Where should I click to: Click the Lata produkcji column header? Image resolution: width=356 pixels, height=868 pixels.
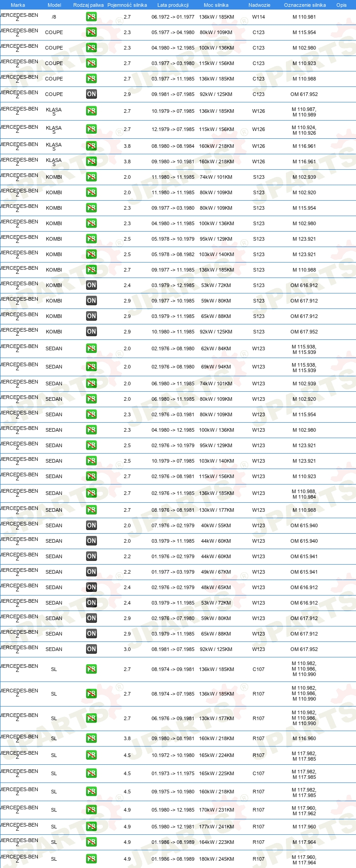173,5
